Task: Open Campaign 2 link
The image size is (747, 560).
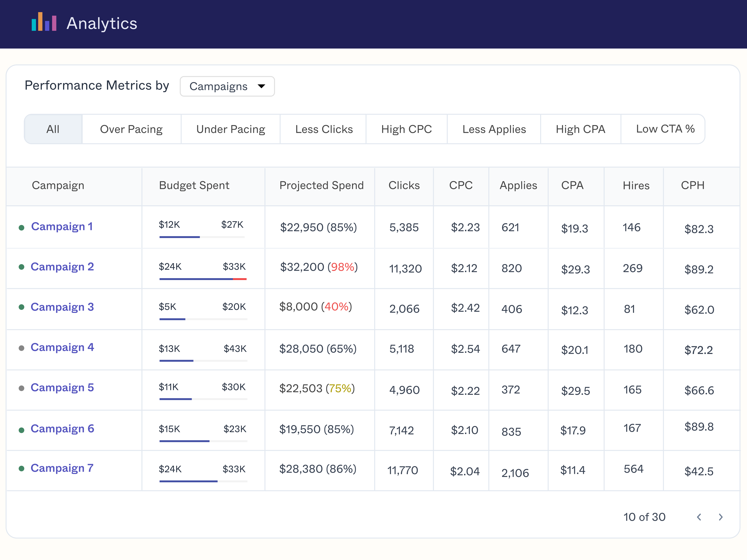Action: (62, 267)
